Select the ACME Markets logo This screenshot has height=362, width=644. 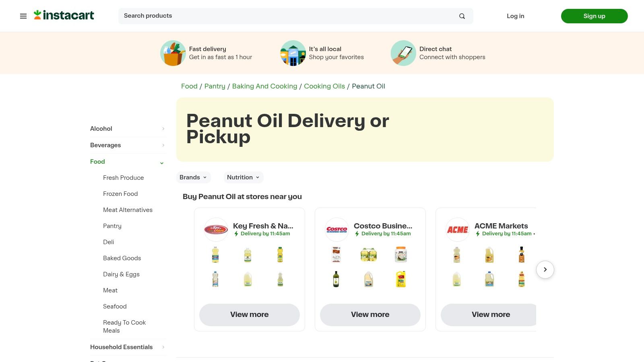(x=457, y=229)
